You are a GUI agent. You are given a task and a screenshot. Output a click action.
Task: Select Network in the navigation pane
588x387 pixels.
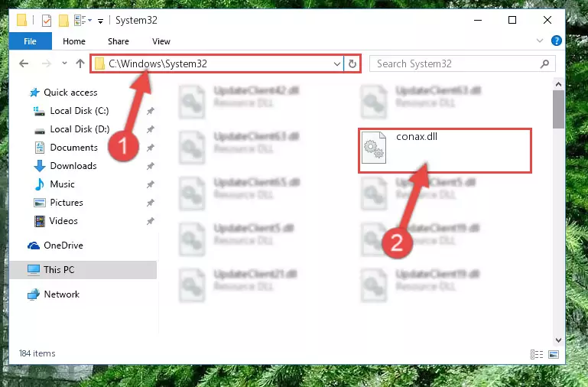61,294
